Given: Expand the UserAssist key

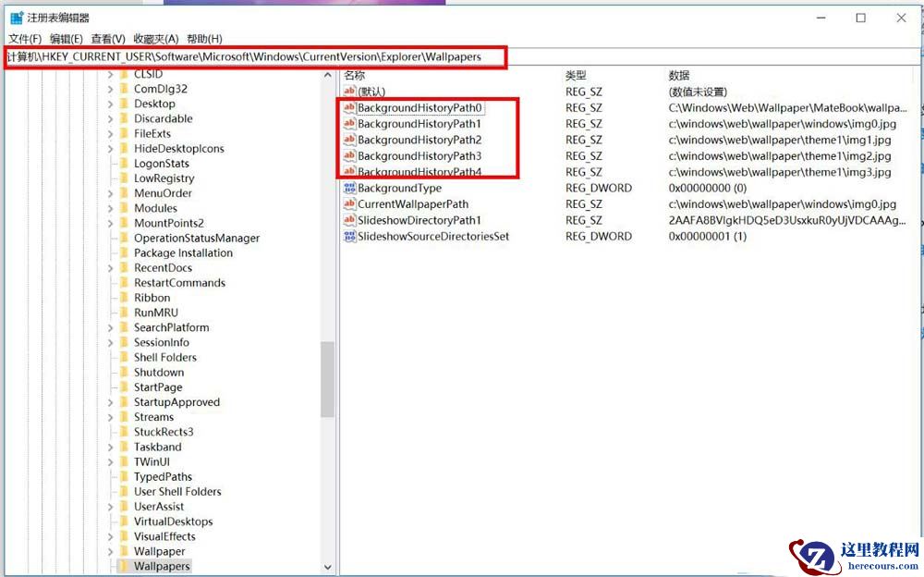Looking at the screenshot, I should (110, 506).
